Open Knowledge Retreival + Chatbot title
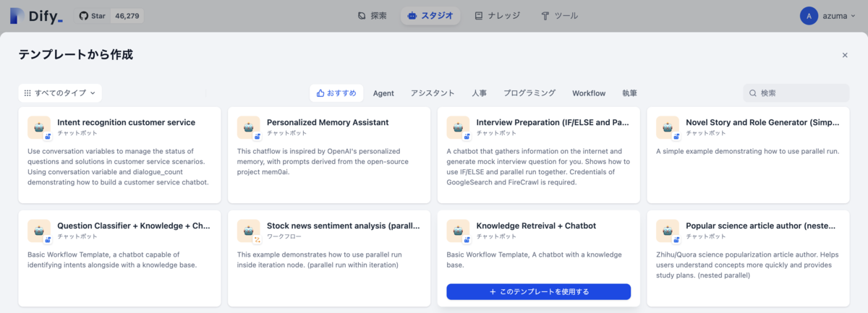The width and height of the screenshot is (868, 313). 536,226
